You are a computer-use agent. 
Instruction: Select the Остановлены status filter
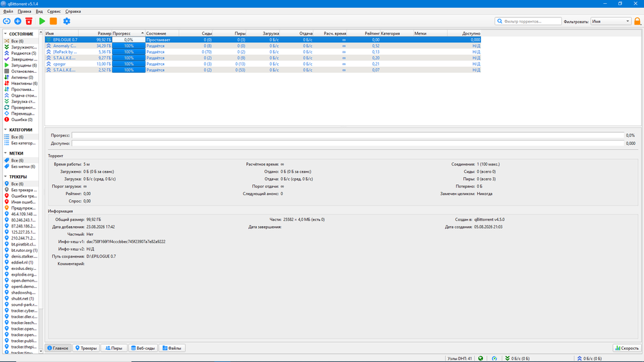coord(21,71)
